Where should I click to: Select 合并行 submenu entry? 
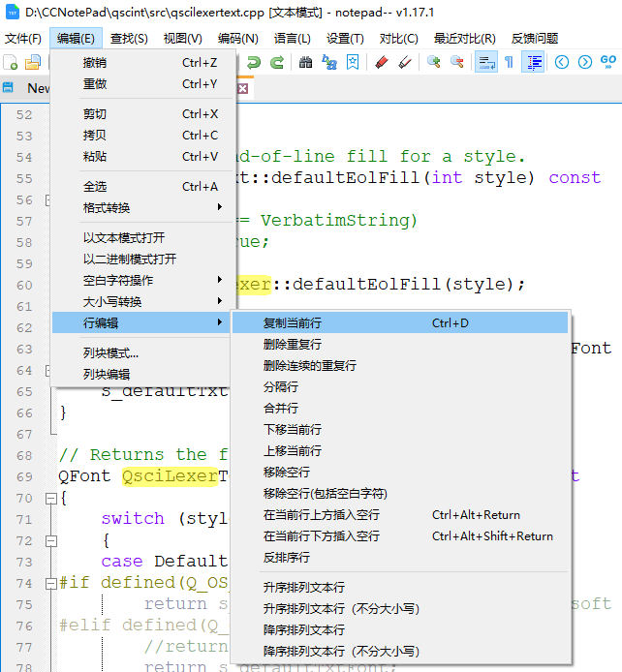tap(400, 409)
